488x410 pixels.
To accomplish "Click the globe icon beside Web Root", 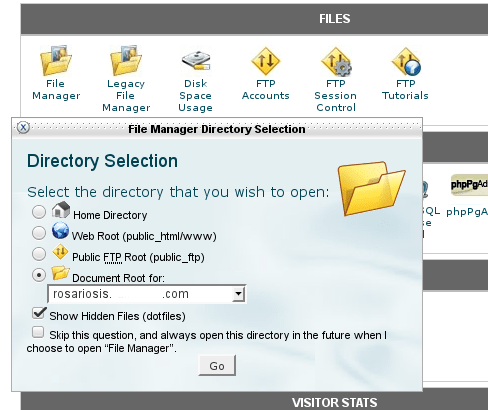I will [x=60, y=231].
